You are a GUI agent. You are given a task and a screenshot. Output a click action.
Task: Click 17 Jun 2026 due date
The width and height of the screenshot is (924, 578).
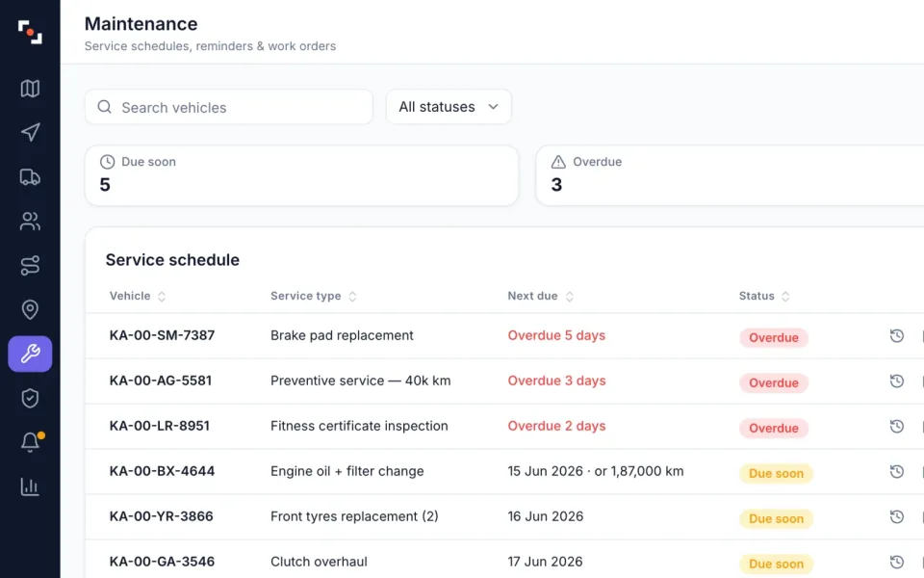[x=545, y=562]
